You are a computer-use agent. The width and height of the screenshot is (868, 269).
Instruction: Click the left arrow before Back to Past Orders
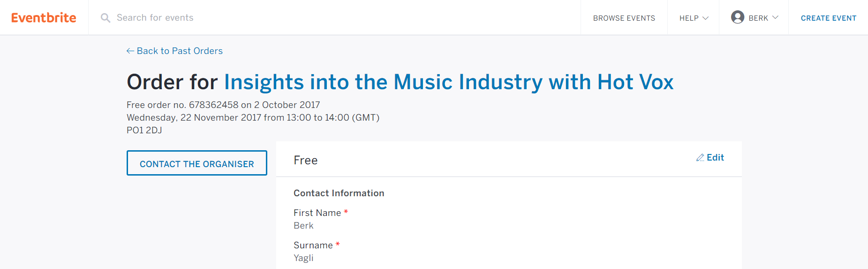(130, 51)
